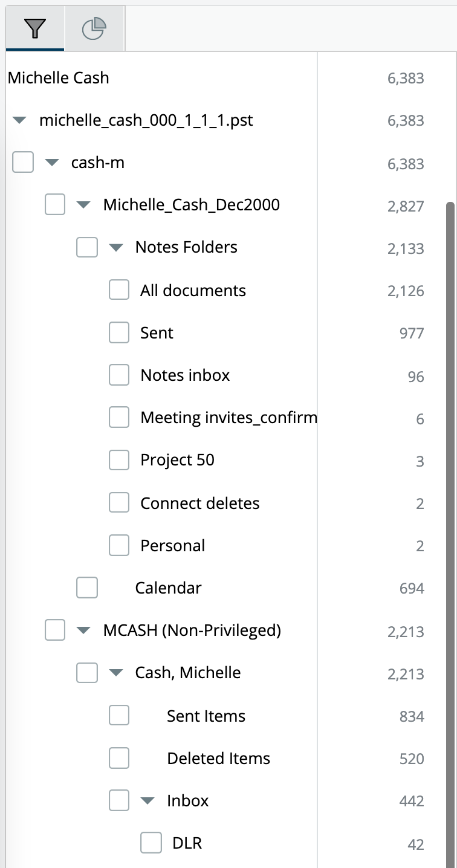
Task: Tick the DLR subfolder checkbox
Action: (151, 843)
